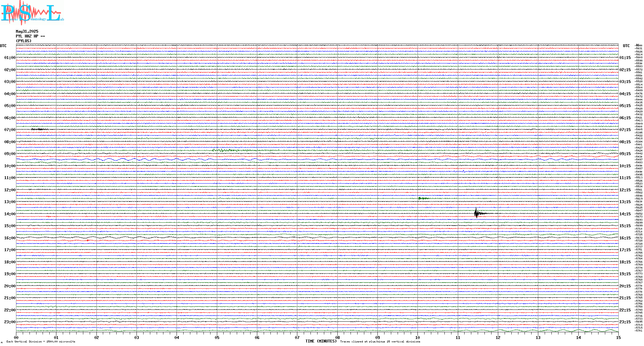Click the 14:15 end-time label

(625, 214)
